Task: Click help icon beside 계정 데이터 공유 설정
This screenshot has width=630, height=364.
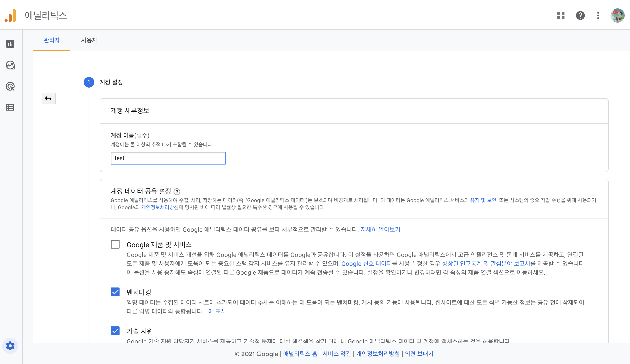Action: click(177, 192)
